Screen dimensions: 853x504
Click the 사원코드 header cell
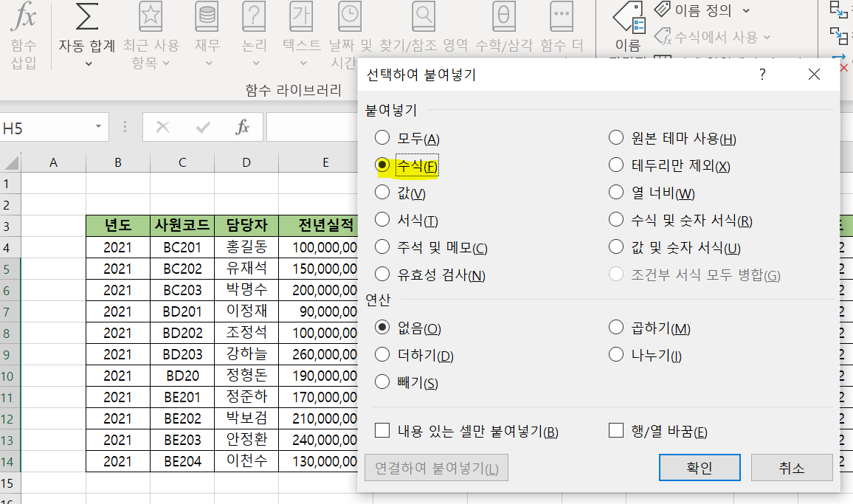(182, 225)
